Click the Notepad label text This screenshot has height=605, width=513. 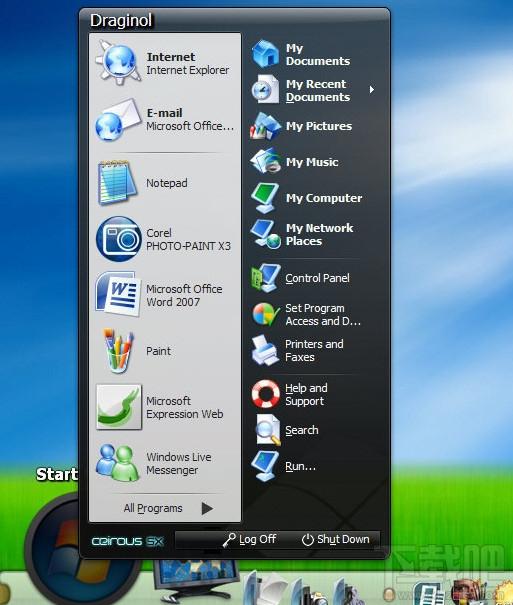167,183
